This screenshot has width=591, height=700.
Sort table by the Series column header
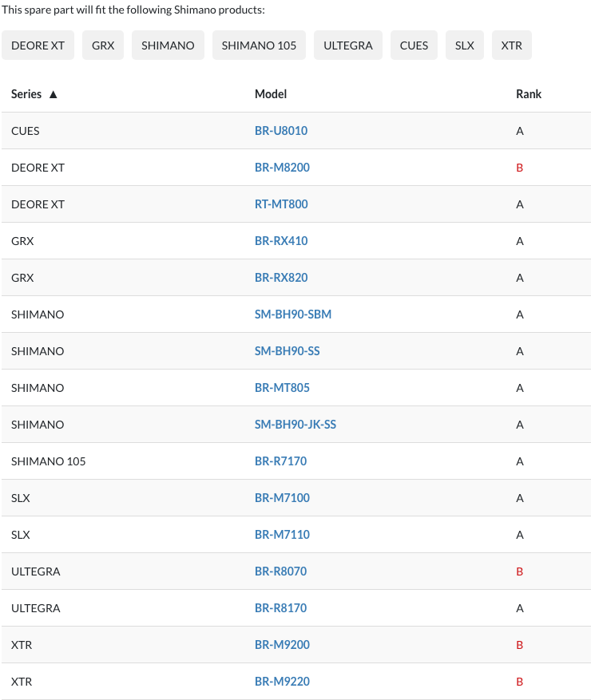[26, 94]
